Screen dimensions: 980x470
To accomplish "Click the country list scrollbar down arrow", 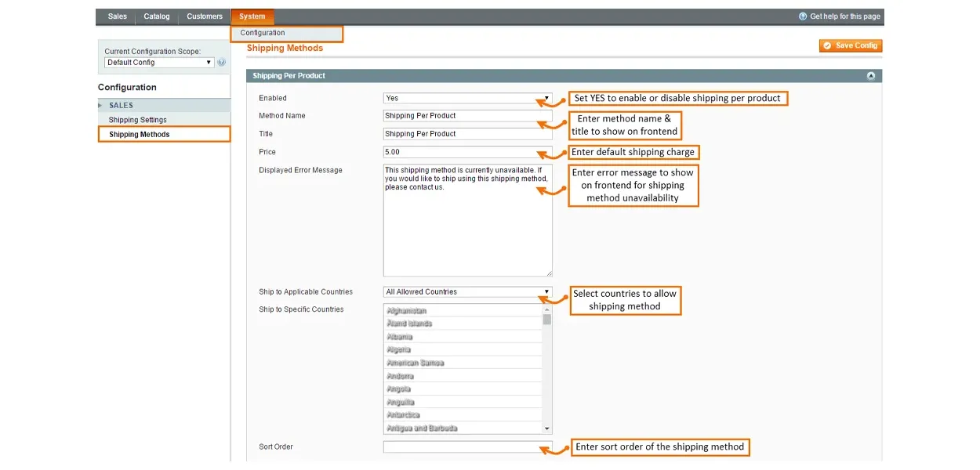I will [547, 428].
